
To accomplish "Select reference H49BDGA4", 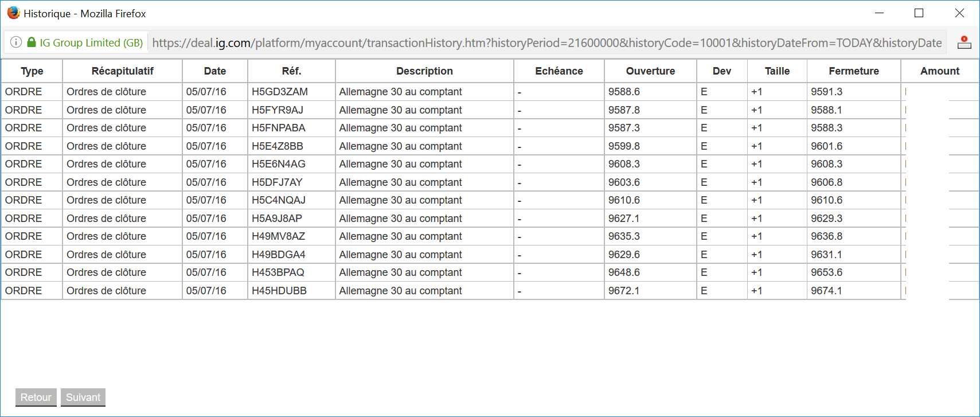I will (279, 255).
